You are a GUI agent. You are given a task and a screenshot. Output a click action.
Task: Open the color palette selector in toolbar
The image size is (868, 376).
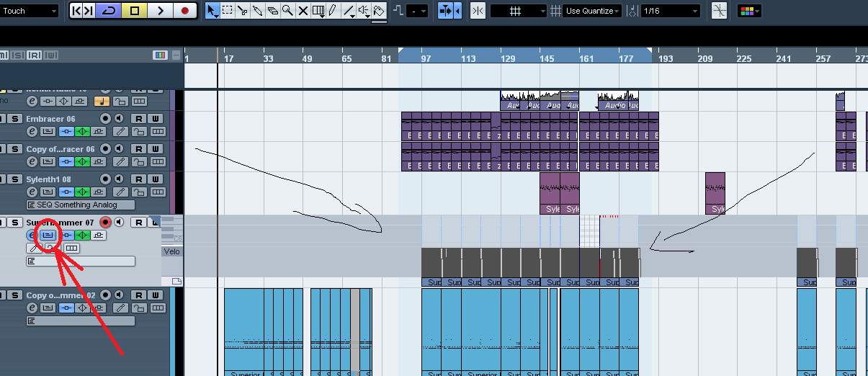click(749, 11)
